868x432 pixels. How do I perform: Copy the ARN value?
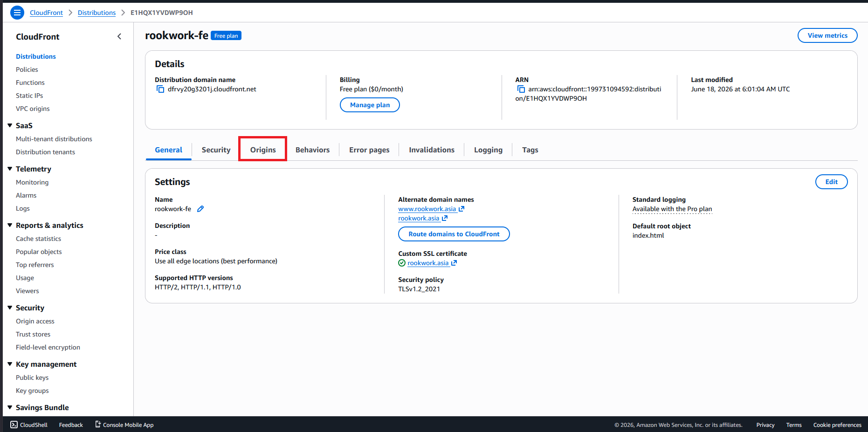pyautogui.click(x=521, y=89)
